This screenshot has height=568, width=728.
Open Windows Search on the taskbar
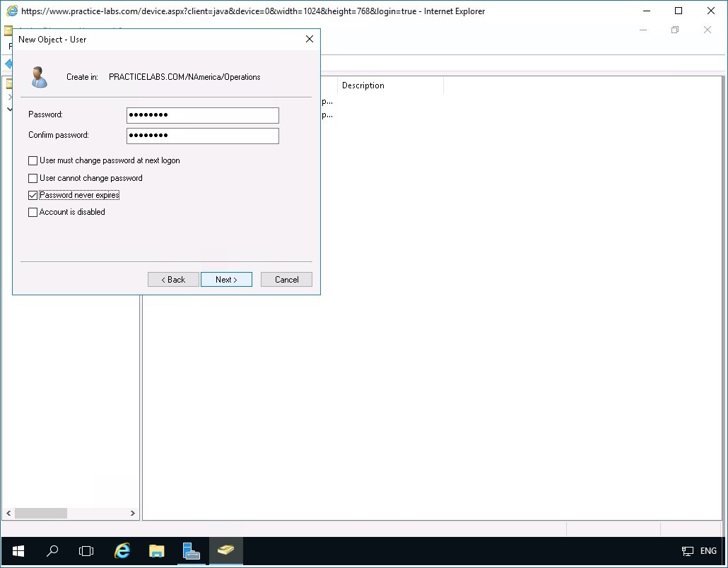[52, 551]
